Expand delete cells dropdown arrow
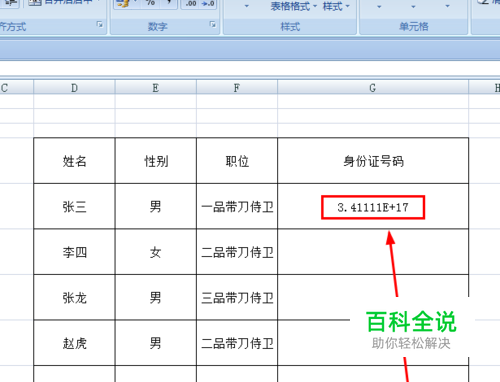The image size is (500, 382). [x=413, y=6]
